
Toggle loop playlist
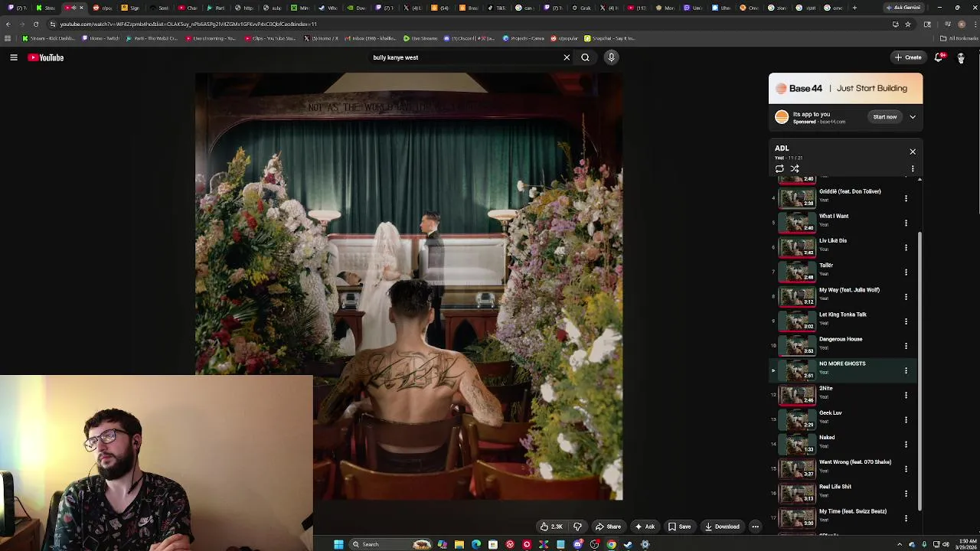click(779, 169)
